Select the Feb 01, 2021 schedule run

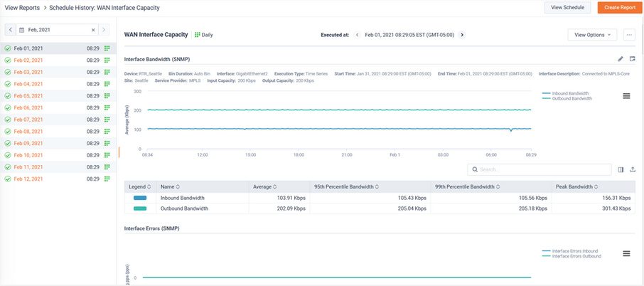[58, 48]
